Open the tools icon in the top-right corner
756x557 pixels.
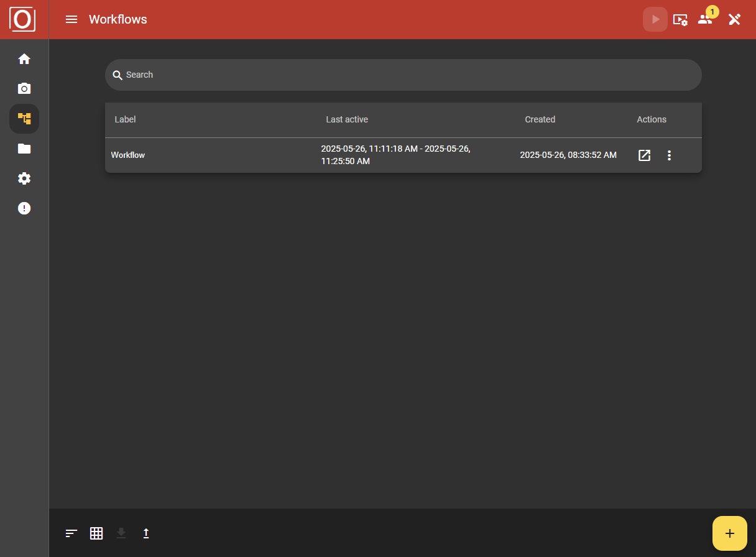pos(734,19)
